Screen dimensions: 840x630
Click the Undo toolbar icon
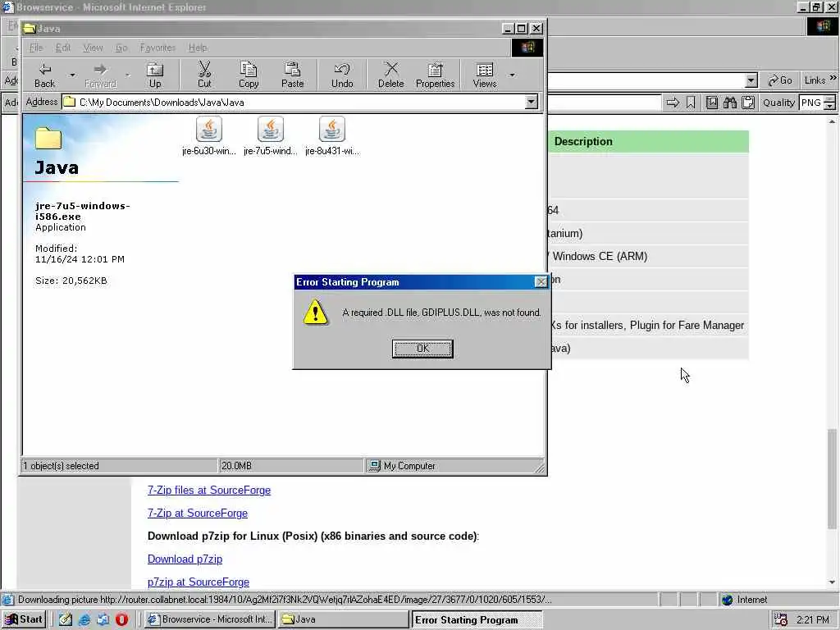(342, 75)
